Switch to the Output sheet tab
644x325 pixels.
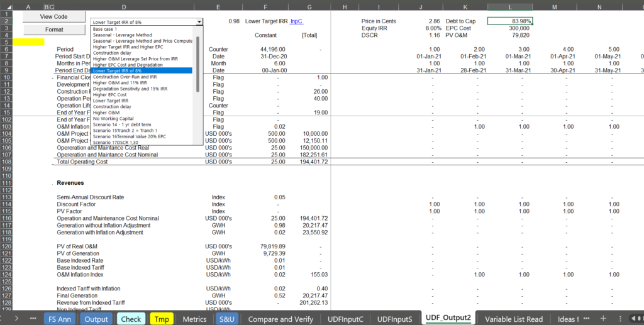click(96, 319)
